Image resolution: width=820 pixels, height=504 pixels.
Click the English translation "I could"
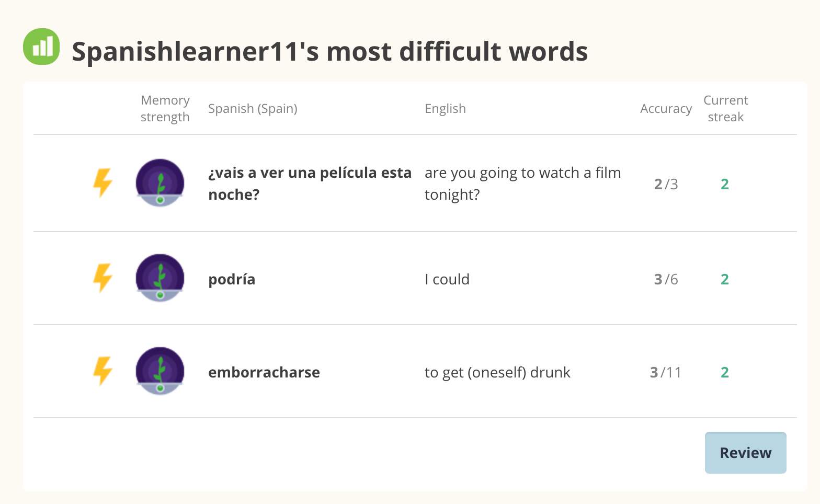(447, 279)
